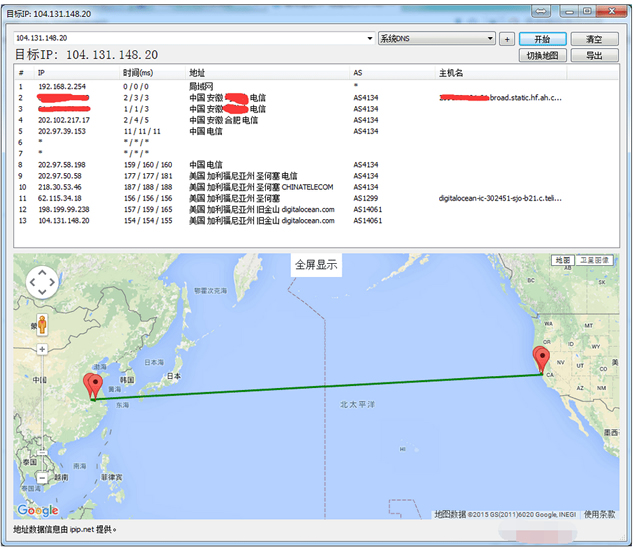Click the plus button next to DNS selector
Image resolution: width=637 pixels, height=550 pixels.
507,39
